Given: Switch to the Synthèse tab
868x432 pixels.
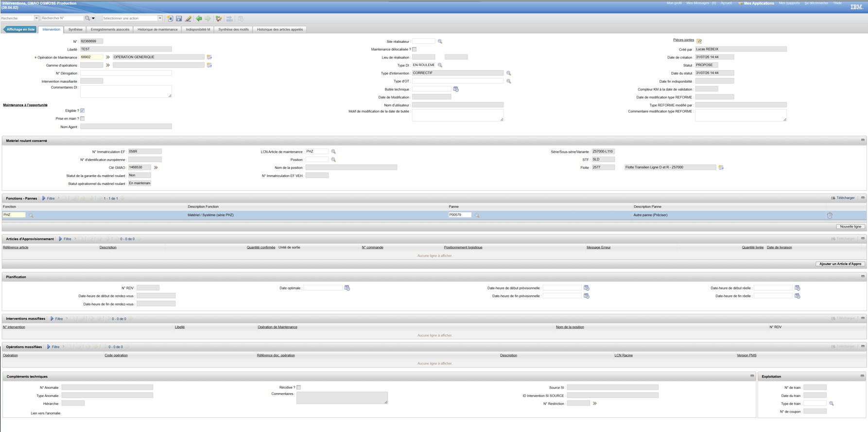Looking at the screenshot, I should tap(75, 29).
